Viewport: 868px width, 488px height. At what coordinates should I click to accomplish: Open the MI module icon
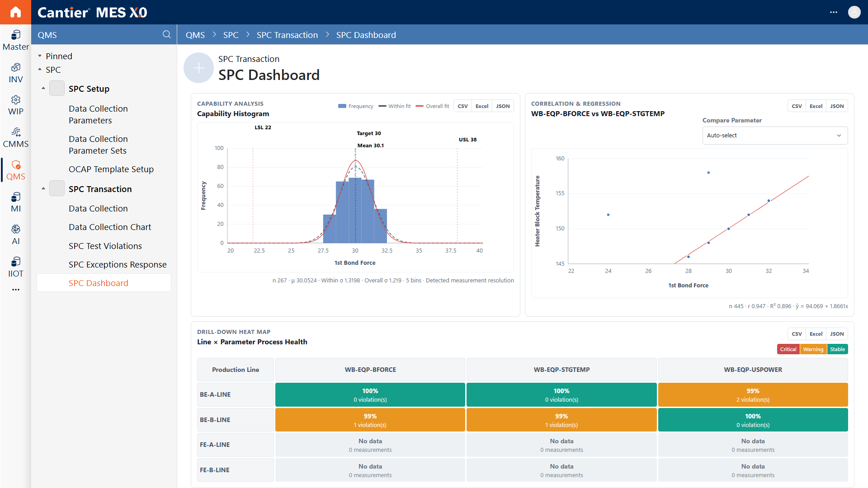coord(15,202)
